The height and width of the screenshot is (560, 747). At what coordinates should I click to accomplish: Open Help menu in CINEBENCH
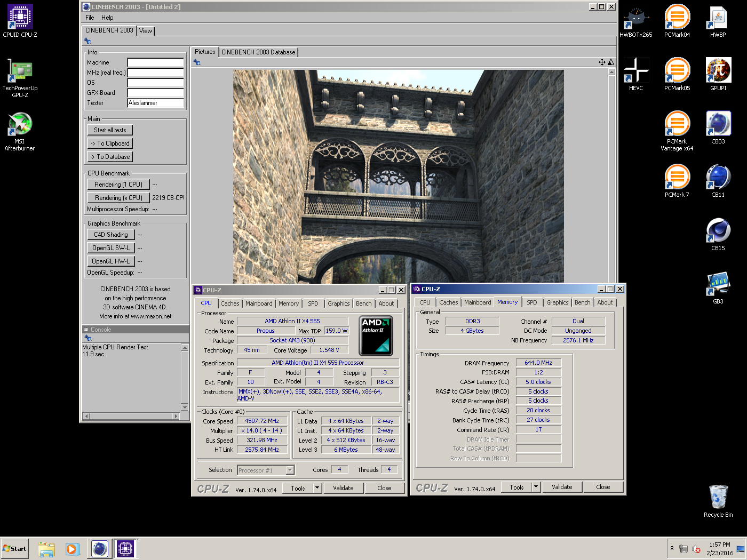pyautogui.click(x=107, y=18)
